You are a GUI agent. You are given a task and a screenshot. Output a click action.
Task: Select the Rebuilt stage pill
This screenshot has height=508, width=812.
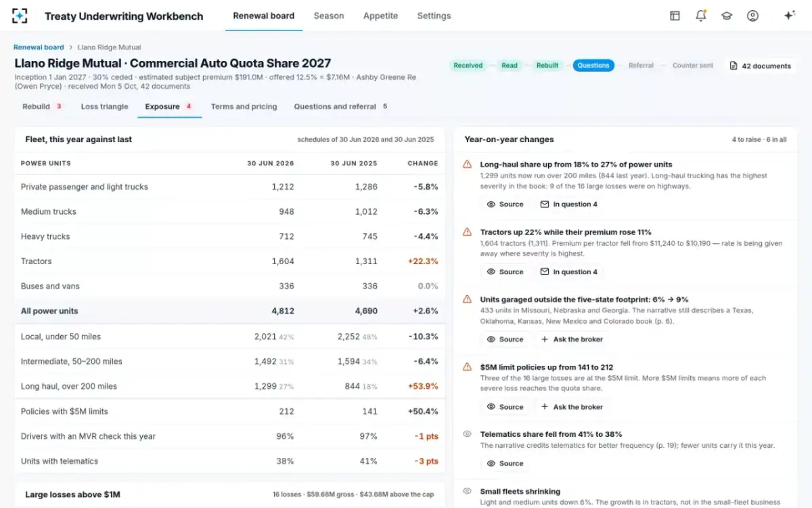547,66
